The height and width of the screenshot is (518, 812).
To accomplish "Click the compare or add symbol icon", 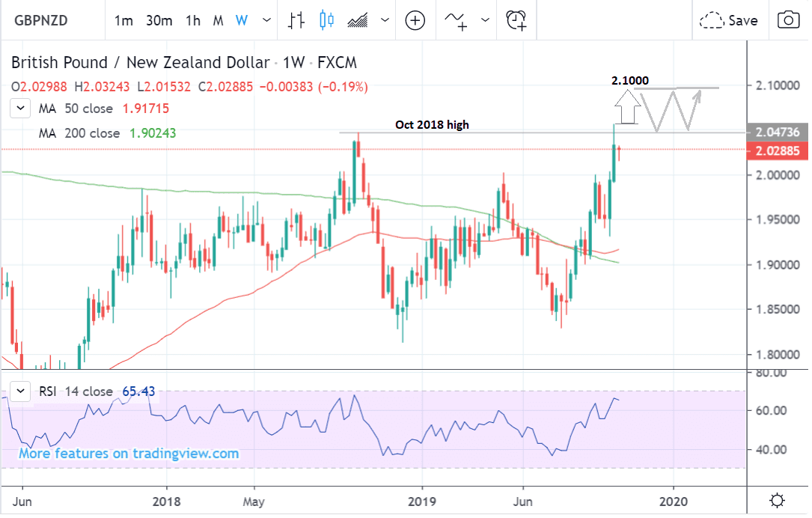I will 415,20.
